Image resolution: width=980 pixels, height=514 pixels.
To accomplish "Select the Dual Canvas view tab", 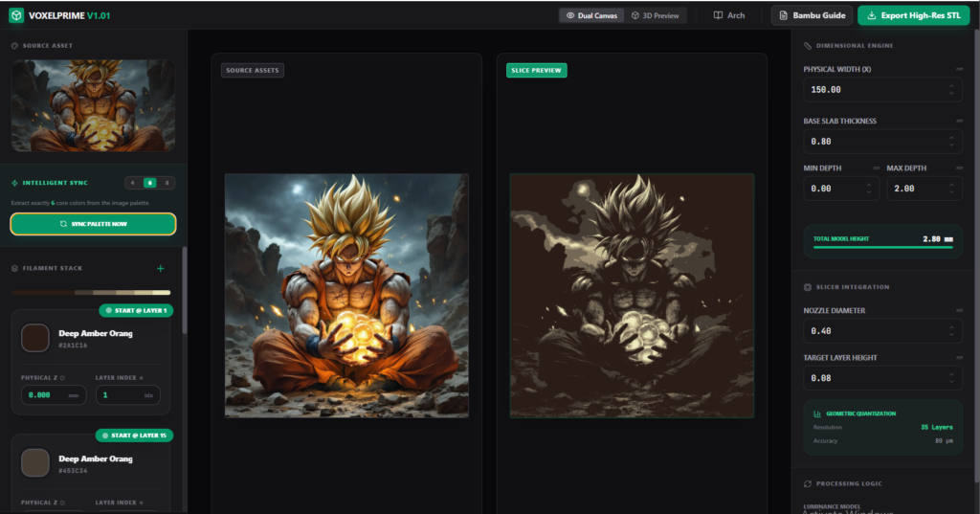I will (x=591, y=15).
